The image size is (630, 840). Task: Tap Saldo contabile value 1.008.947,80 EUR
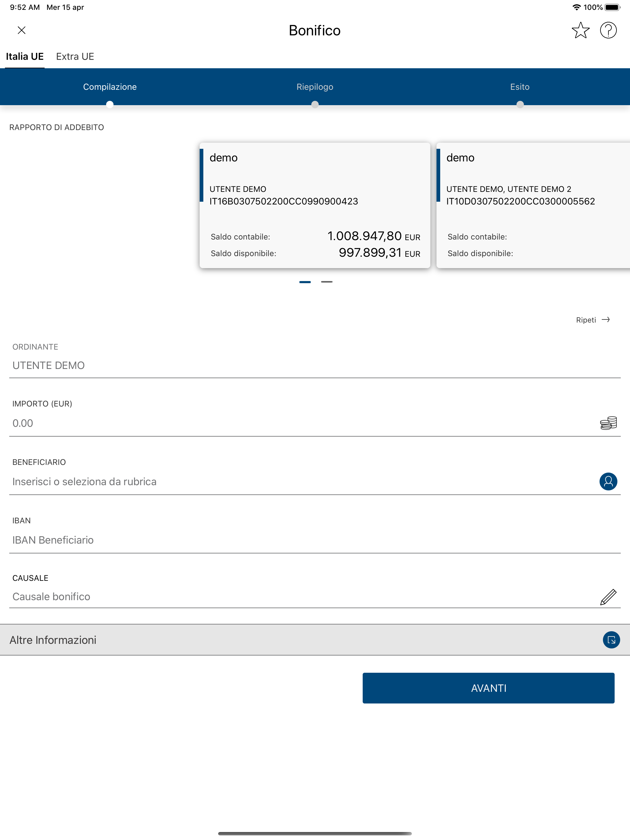pyautogui.click(x=374, y=236)
